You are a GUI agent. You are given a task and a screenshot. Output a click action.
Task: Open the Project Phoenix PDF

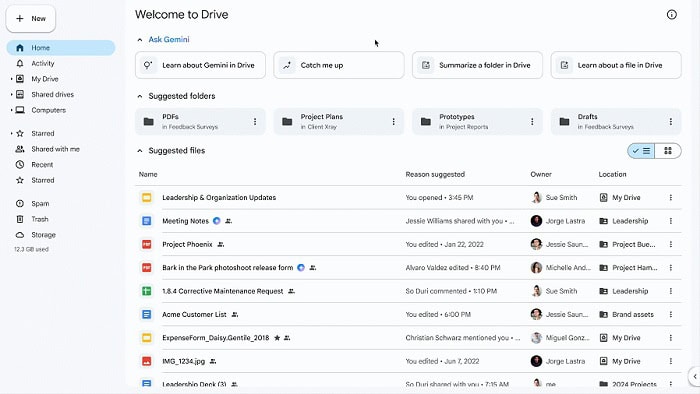[x=187, y=245]
